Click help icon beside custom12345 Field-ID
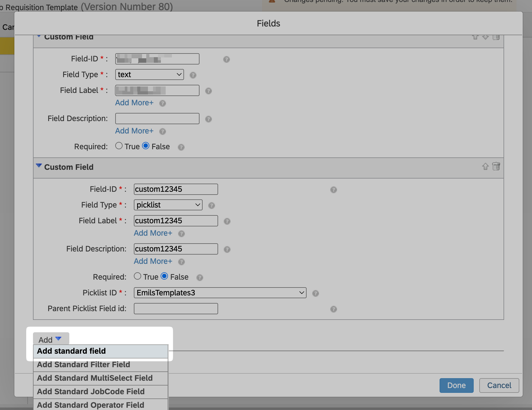 (333, 190)
